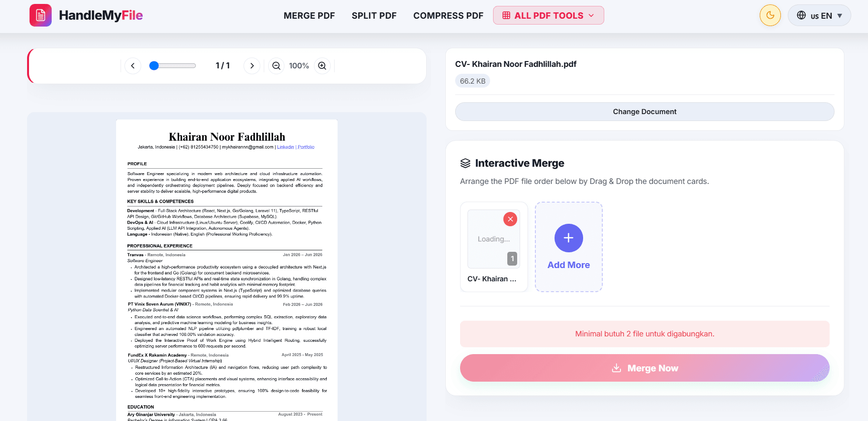Open the SPLIT PDF menu item

pos(374,16)
